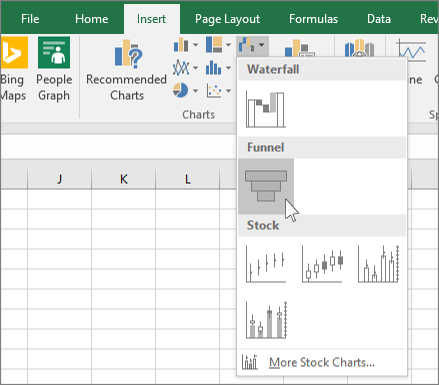Launch the Bing Maps add-in
The height and width of the screenshot is (385, 439).
click(x=13, y=69)
